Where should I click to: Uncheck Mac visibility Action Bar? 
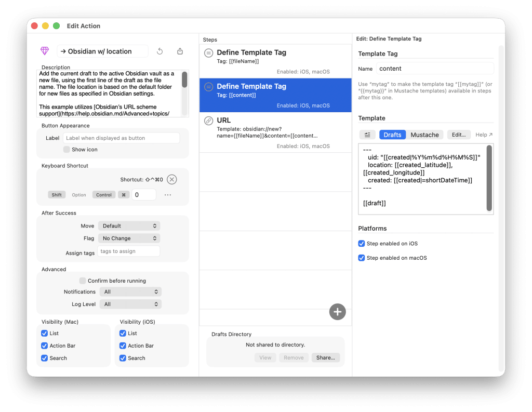(x=45, y=346)
